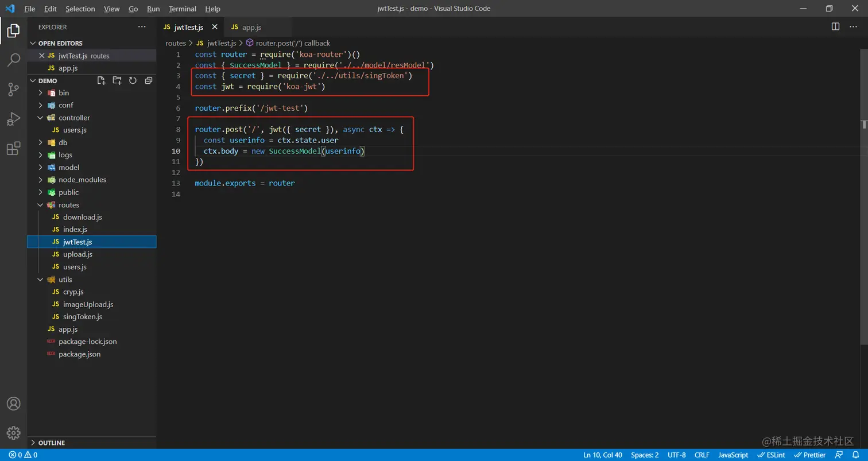Expand the db folder
Image resolution: width=868 pixels, height=461 pixels.
92,142
